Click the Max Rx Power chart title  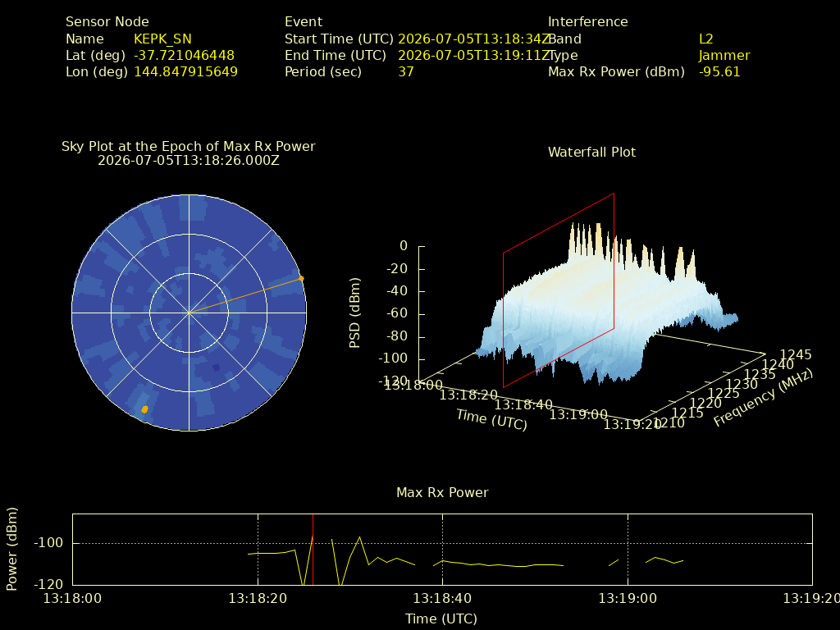(x=442, y=493)
